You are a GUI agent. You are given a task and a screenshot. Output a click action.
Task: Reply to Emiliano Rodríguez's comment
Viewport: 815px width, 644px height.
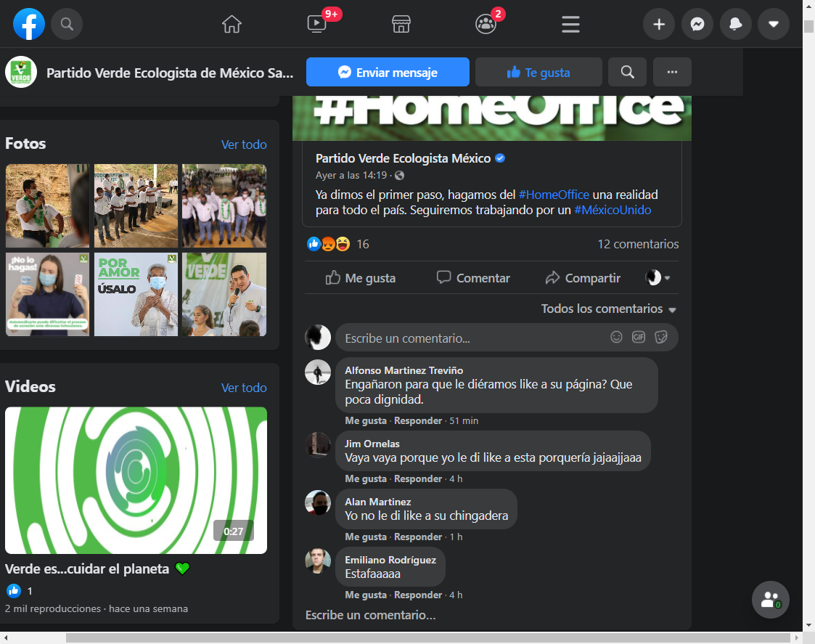pos(418,595)
